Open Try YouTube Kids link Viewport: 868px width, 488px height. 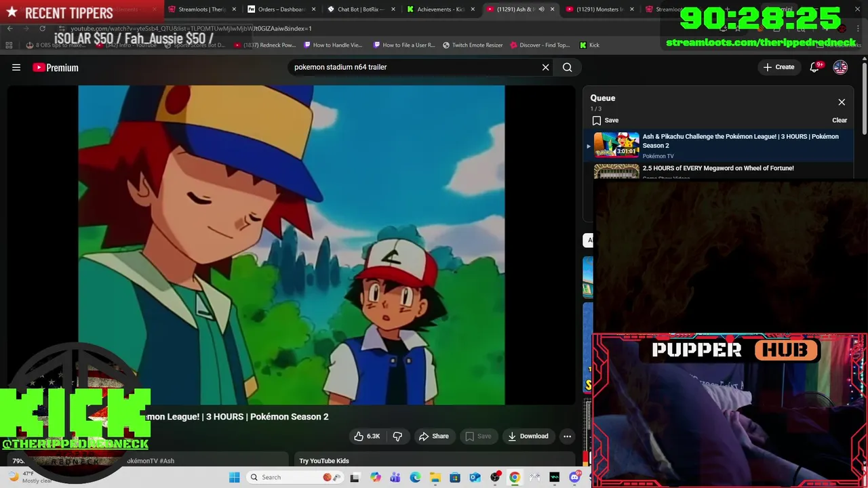click(x=324, y=461)
